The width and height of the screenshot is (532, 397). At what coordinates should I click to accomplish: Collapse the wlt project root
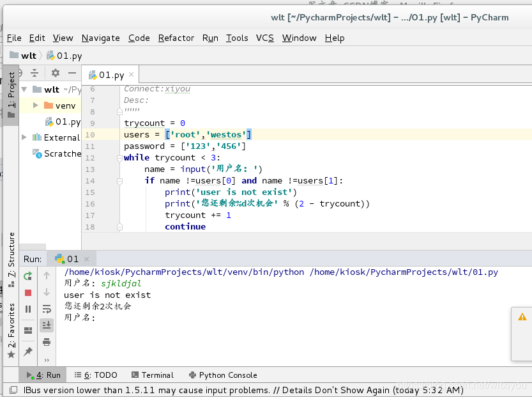point(24,90)
